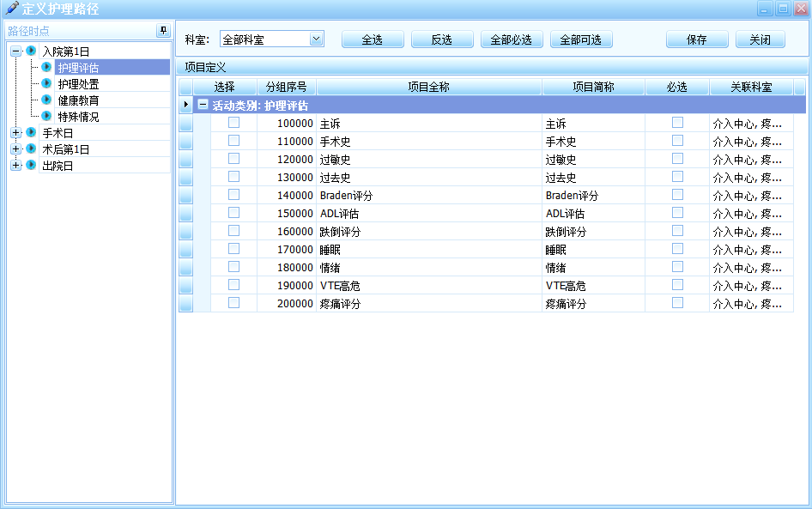
Task: Click the 项目全称 column header
Action: [428, 88]
